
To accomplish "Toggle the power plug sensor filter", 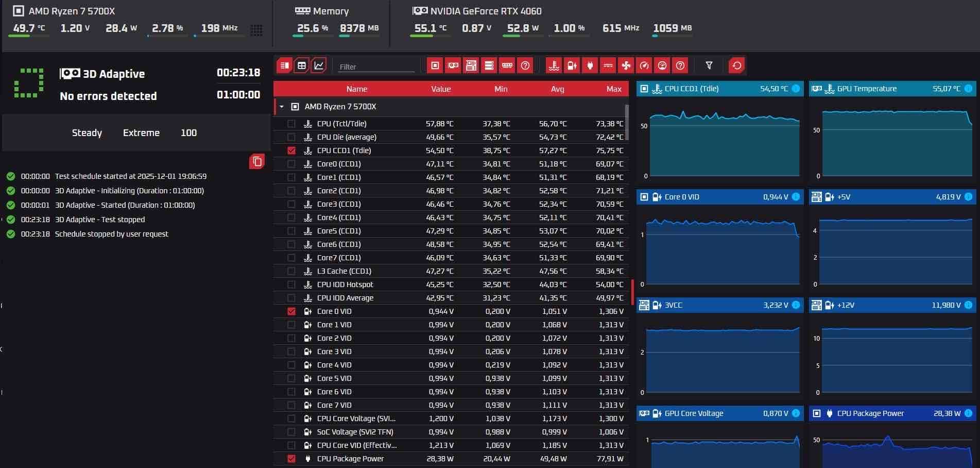I will pos(590,65).
